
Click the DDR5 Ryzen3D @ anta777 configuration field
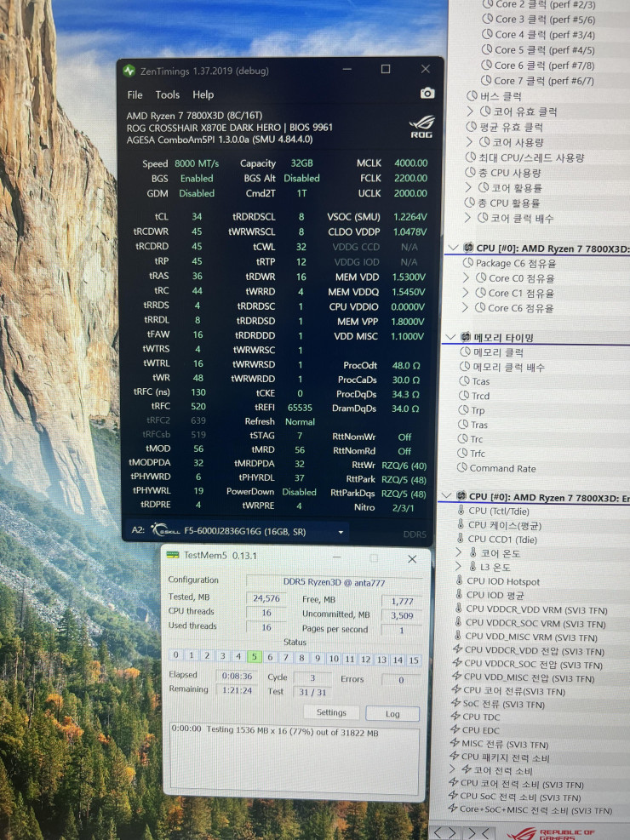(x=335, y=582)
